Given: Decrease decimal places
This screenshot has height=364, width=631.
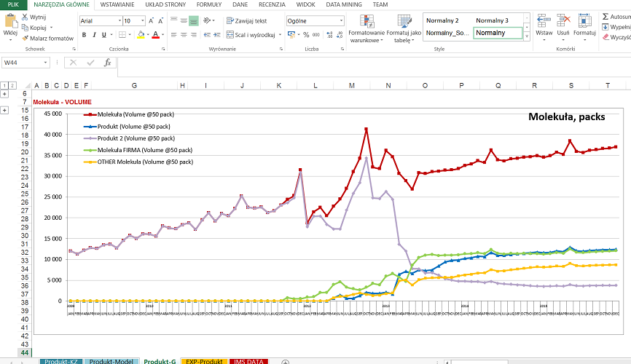Looking at the screenshot, I should [340, 35].
